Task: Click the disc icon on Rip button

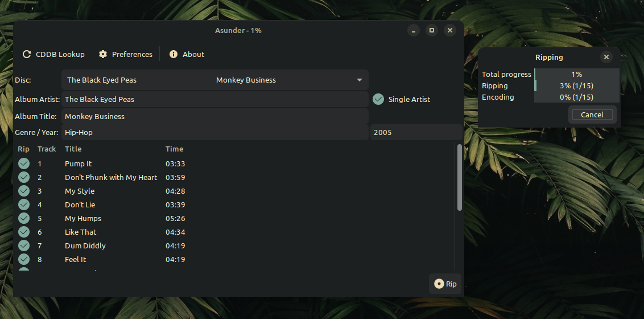Action: pos(439,284)
